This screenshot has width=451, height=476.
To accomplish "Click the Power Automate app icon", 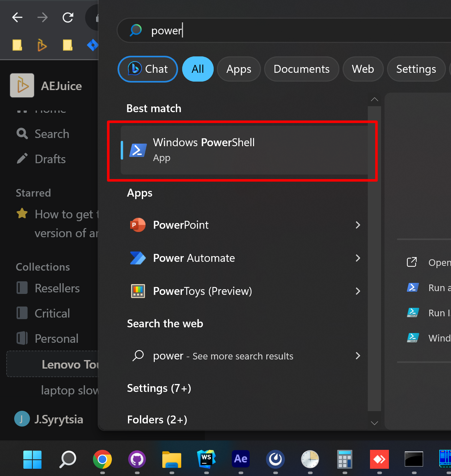I will coord(138,258).
